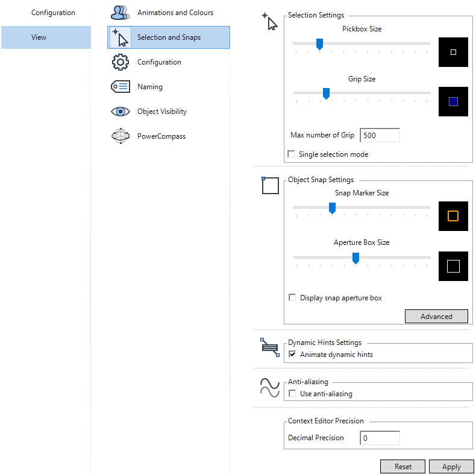Click the Pickbox Size label
Screen dimensions: 476x474
[362, 29]
